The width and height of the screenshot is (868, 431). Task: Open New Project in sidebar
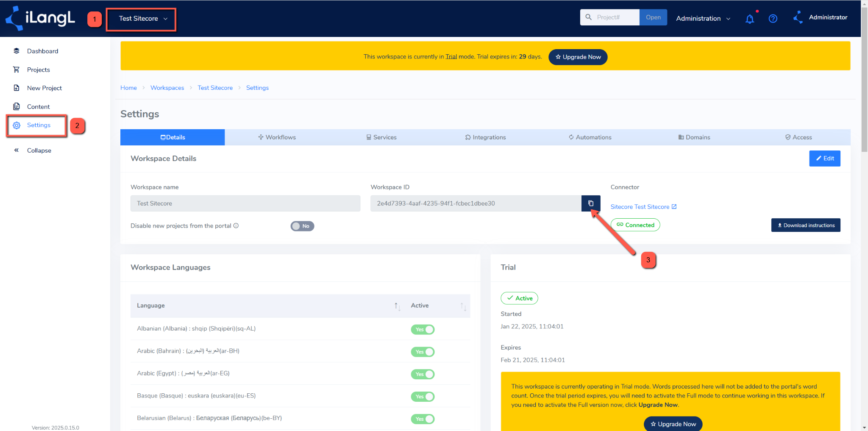pos(44,88)
